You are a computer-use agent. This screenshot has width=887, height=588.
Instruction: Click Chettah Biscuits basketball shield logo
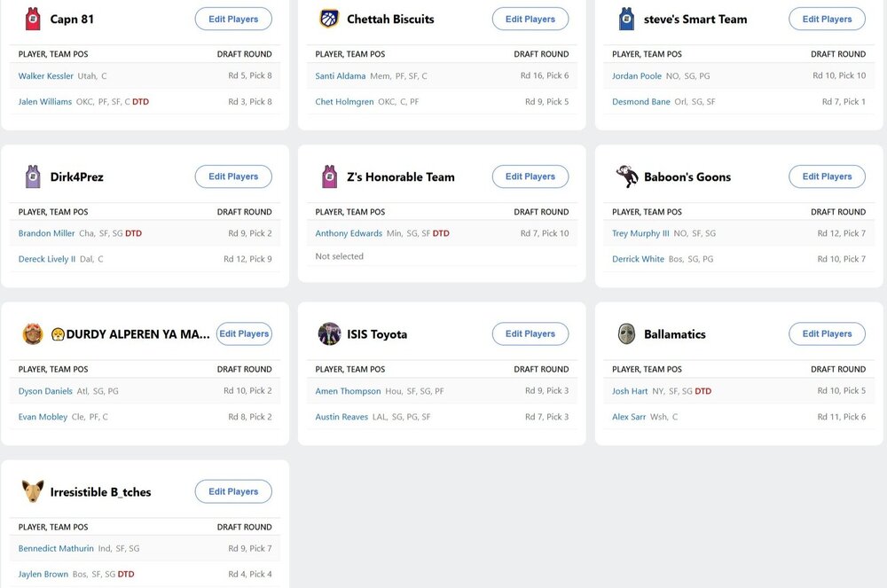[x=329, y=19]
